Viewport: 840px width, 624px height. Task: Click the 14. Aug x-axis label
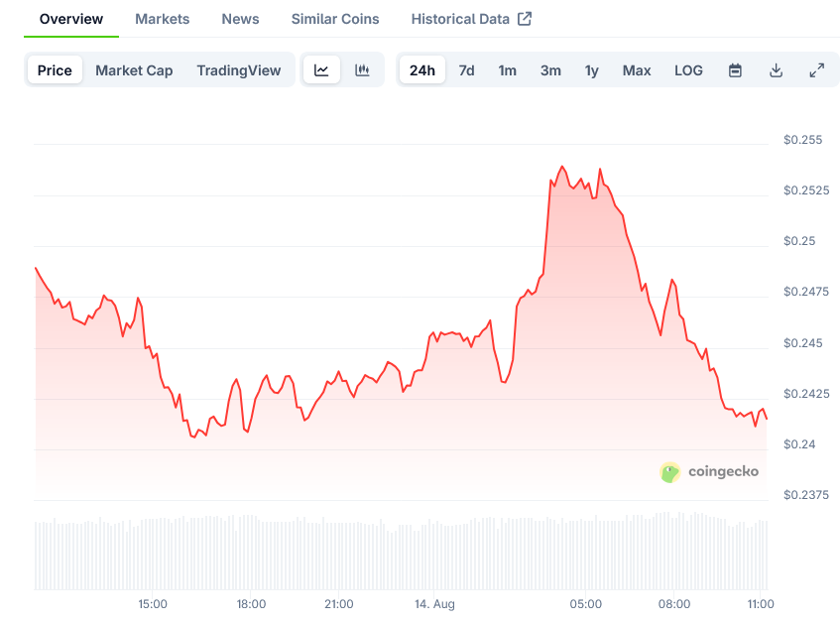pyautogui.click(x=434, y=604)
